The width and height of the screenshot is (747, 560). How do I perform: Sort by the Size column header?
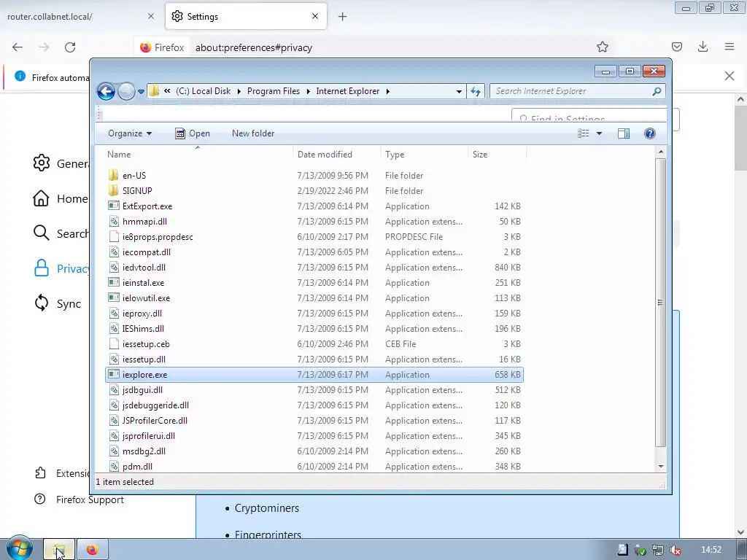[x=497, y=155]
